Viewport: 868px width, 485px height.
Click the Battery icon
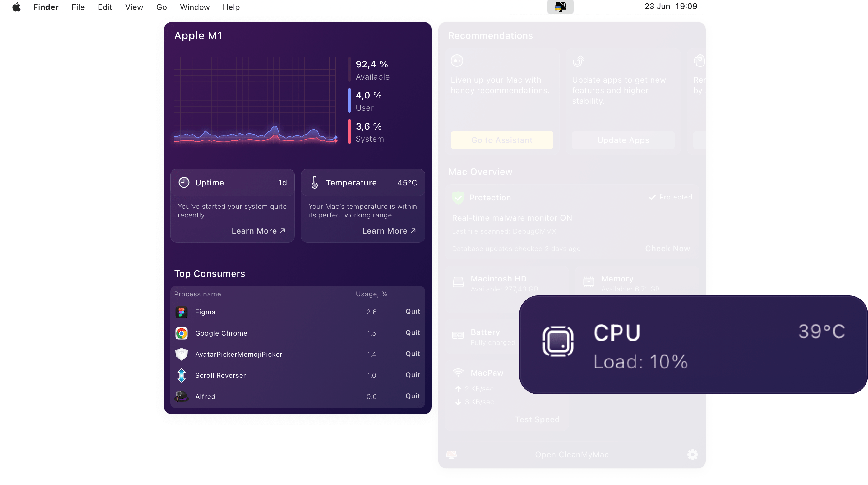458,335
